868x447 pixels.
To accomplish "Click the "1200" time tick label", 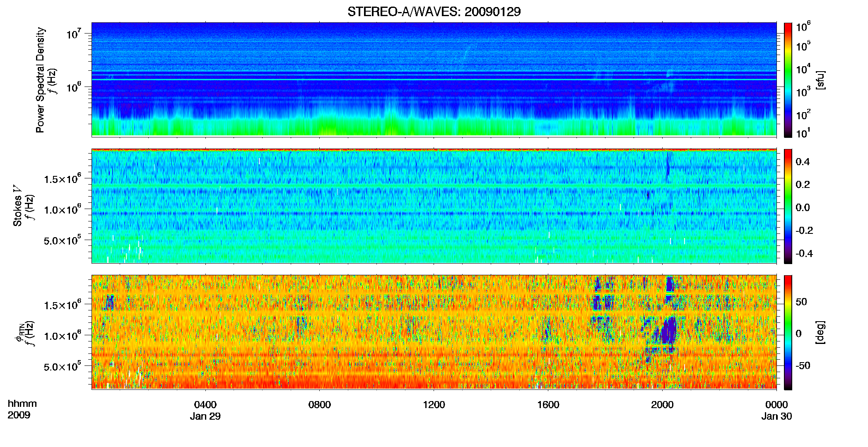I will click(434, 405).
